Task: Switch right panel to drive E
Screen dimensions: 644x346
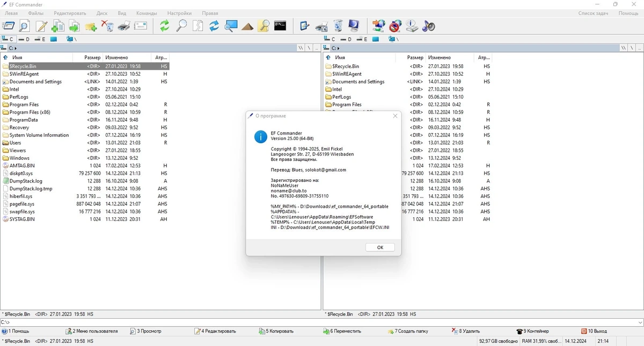Action: tap(363, 39)
